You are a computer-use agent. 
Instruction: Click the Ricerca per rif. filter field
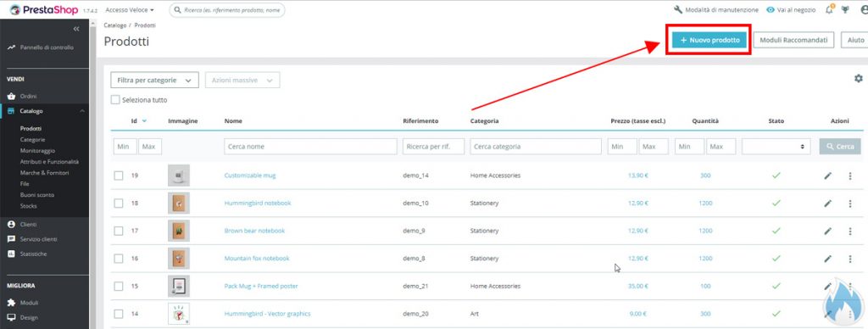point(433,146)
